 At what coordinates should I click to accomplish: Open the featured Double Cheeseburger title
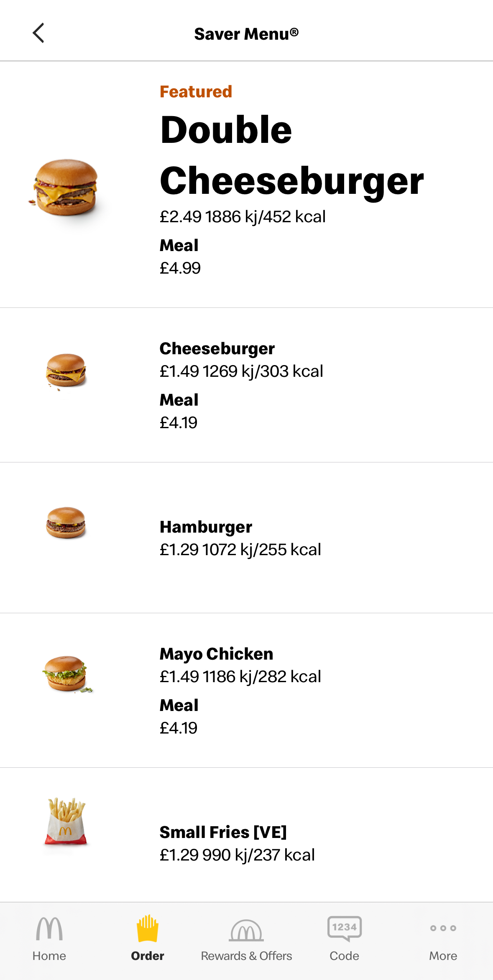click(x=291, y=155)
